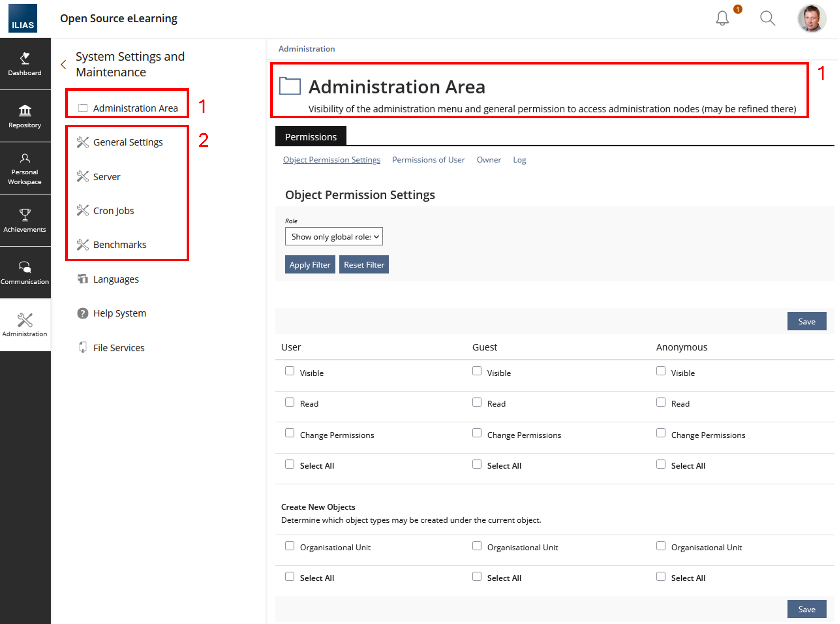Open the Role filter dropdown
Viewport: 840px width, 624px height.
(x=334, y=236)
